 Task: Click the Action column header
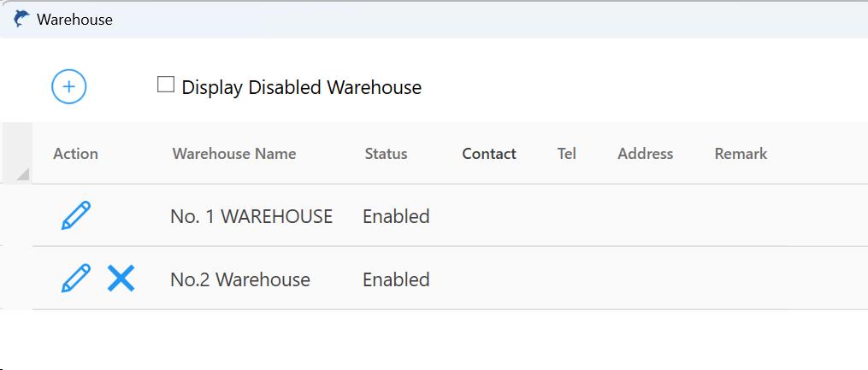tap(75, 154)
